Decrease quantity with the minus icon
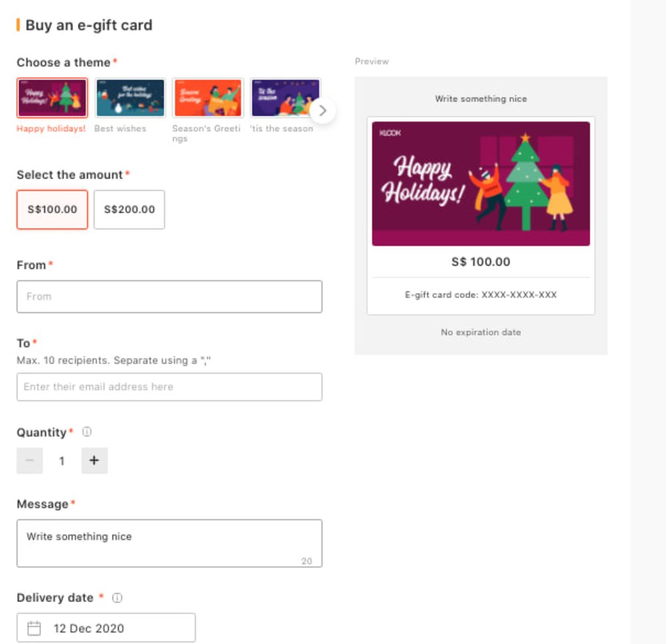The width and height of the screenshot is (666, 644). [29, 460]
